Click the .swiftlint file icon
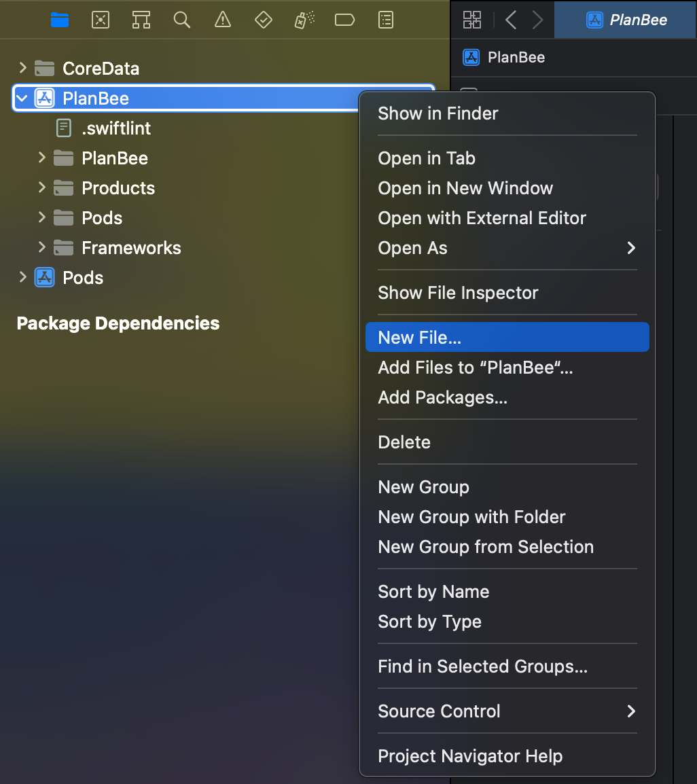The width and height of the screenshot is (697, 784). point(63,128)
